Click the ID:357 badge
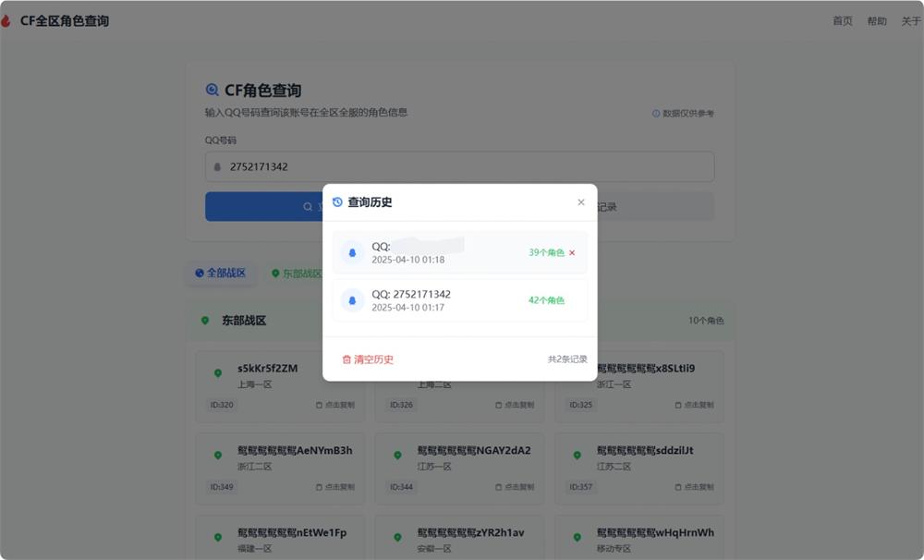The height and width of the screenshot is (560, 924). [581, 487]
